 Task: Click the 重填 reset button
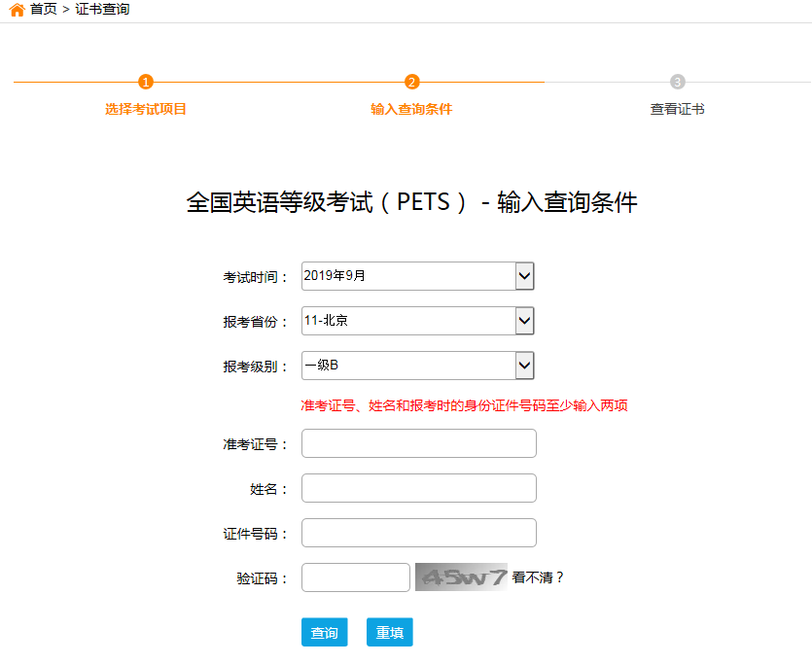click(x=390, y=632)
